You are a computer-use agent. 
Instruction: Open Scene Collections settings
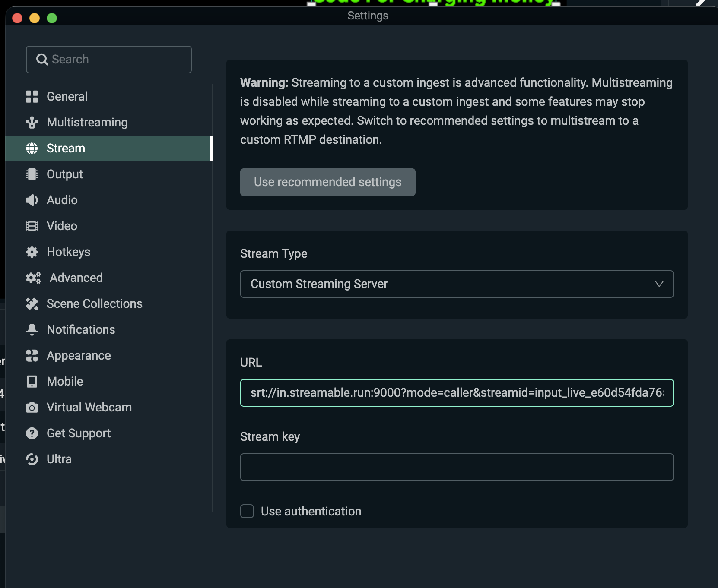click(x=109, y=304)
